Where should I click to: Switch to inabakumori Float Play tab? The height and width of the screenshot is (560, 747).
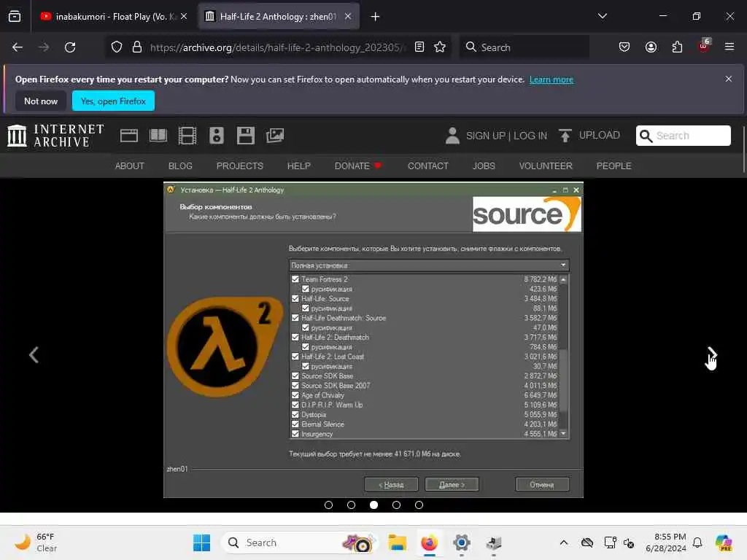114,16
